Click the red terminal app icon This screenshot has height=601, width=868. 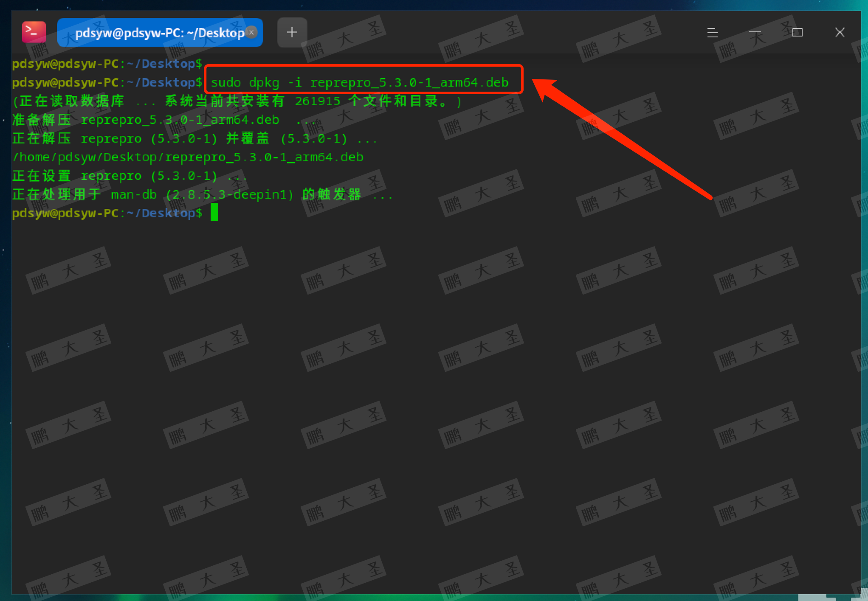click(34, 32)
